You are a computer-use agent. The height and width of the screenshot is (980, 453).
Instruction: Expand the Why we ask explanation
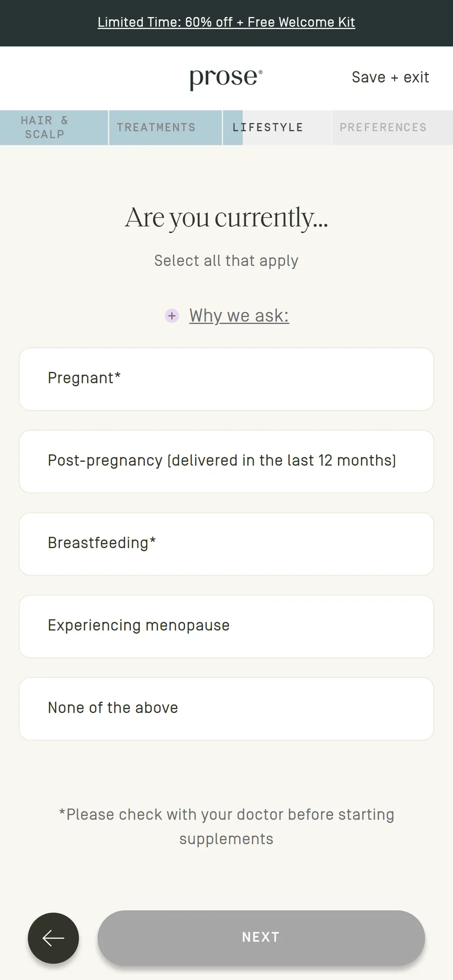(239, 316)
